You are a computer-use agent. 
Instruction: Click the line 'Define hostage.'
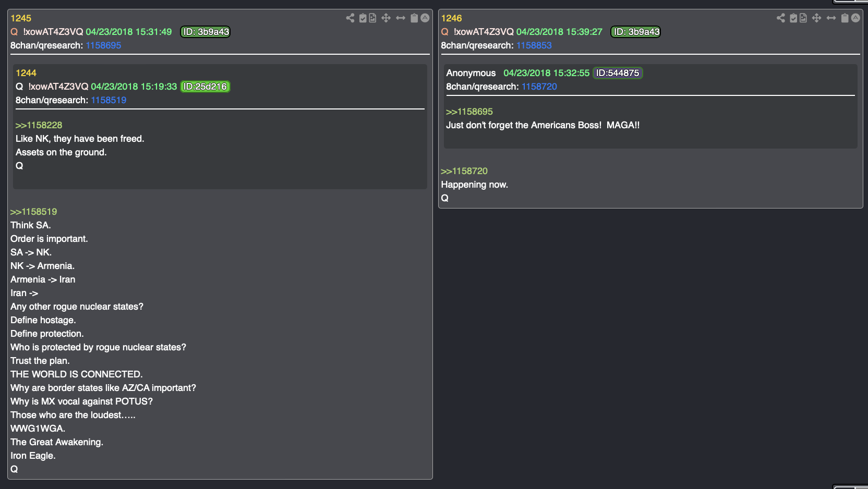coord(43,320)
